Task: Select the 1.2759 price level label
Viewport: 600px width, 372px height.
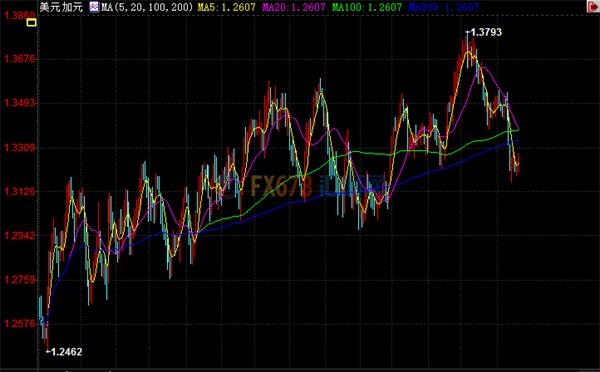Action: pyautogui.click(x=20, y=279)
